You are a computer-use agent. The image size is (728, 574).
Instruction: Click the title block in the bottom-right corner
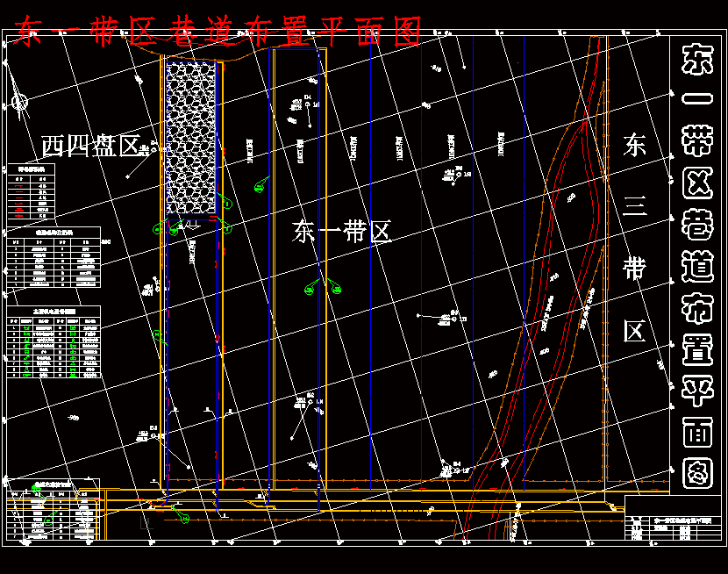[x=672, y=518]
